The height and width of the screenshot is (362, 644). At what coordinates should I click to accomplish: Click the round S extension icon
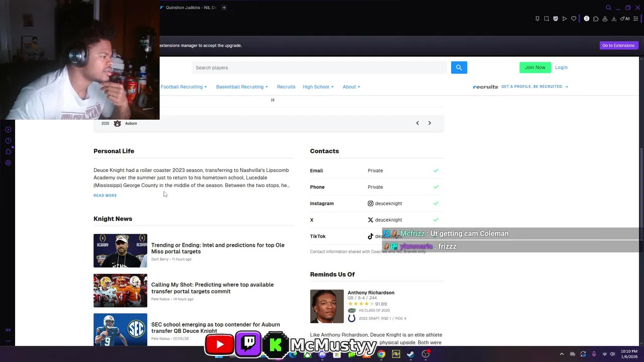587,19
